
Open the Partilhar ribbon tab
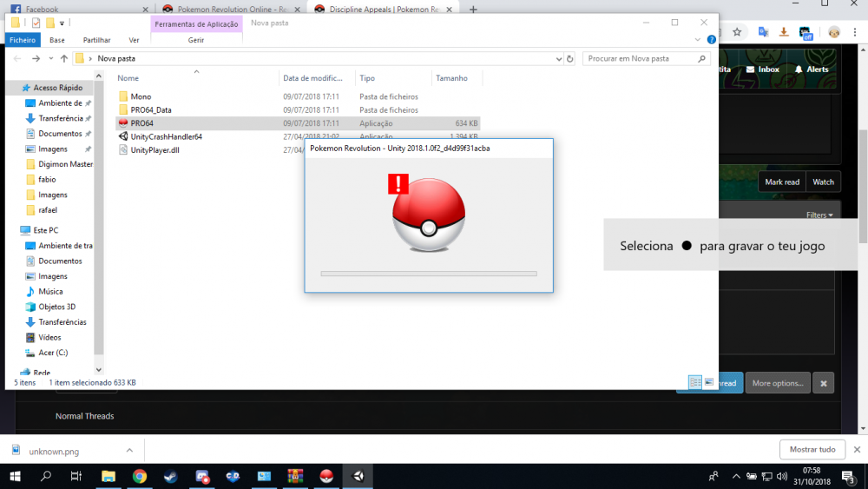(x=96, y=40)
